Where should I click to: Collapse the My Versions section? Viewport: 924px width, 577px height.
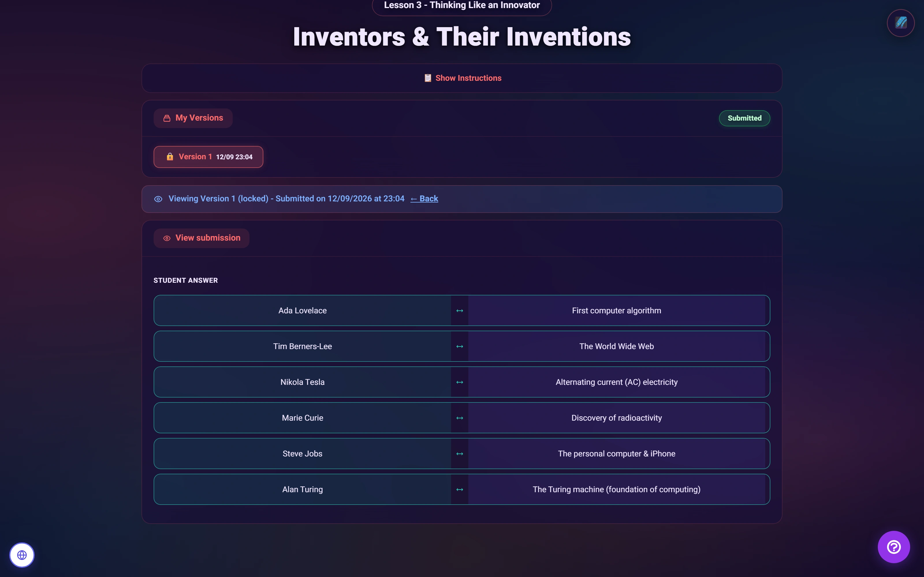193,118
